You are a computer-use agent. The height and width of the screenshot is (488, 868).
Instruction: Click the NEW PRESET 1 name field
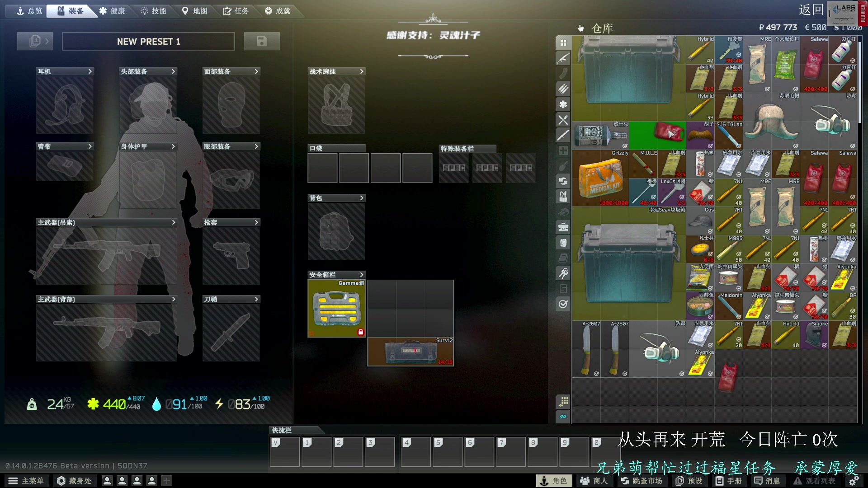(148, 42)
